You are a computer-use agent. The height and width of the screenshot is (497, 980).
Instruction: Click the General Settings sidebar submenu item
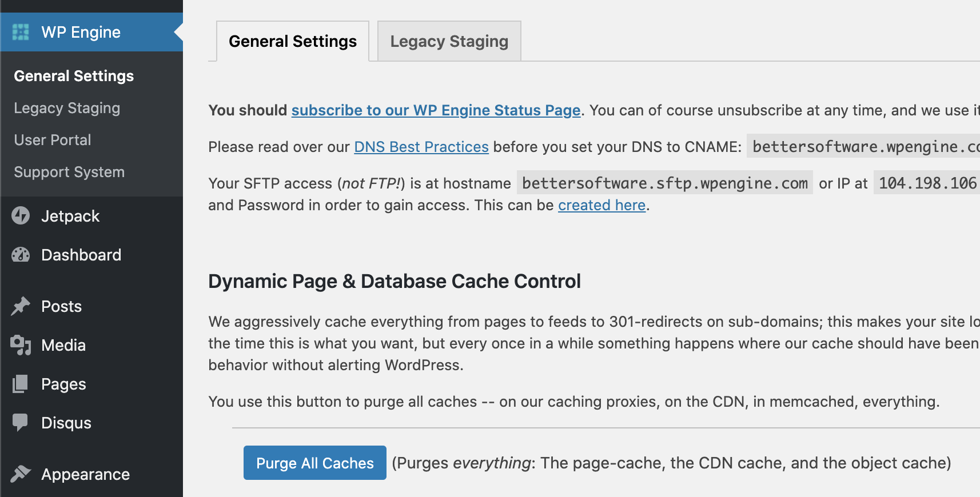tap(74, 76)
